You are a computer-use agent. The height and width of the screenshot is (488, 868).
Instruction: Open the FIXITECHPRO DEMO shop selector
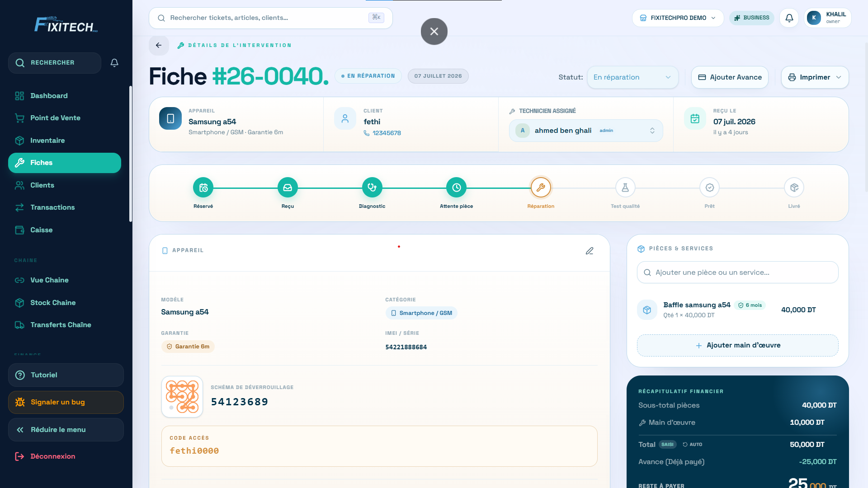(x=678, y=18)
